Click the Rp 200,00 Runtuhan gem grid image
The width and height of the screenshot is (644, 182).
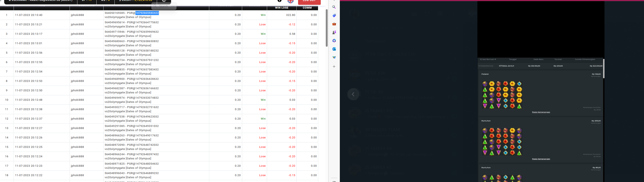502,142
